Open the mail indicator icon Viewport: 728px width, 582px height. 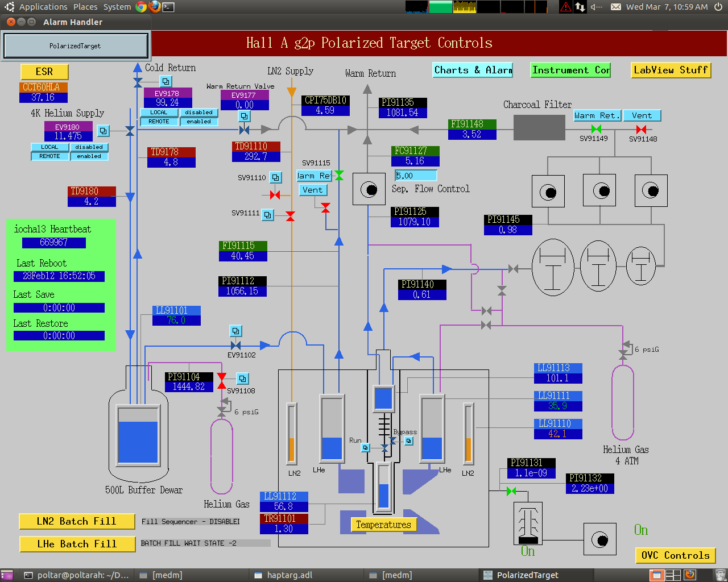(x=615, y=7)
